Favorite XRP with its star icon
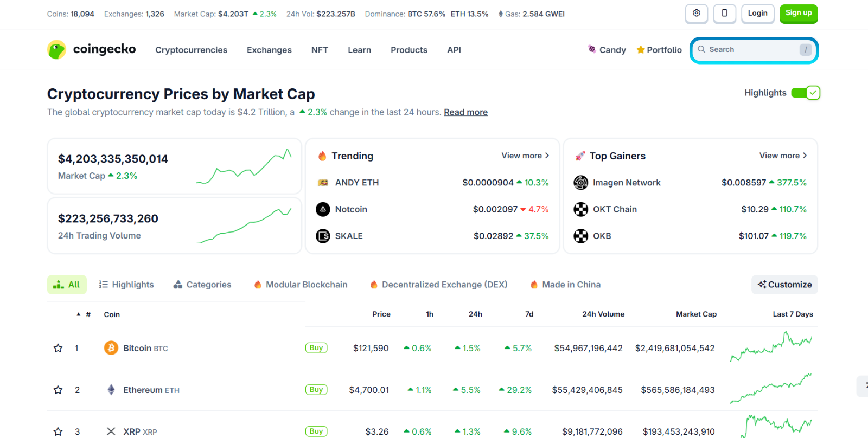 pos(58,431)
